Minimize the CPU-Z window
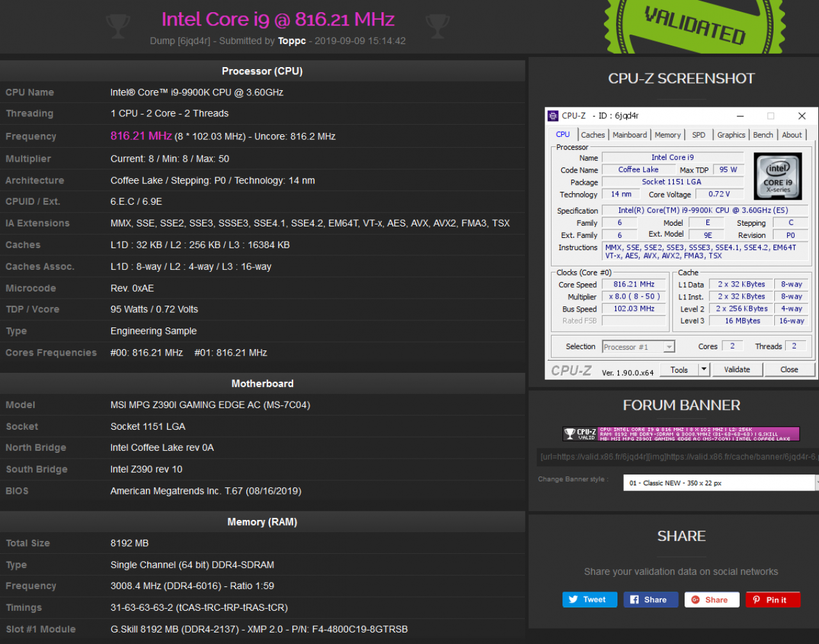The height and width of the screenshot is (644, 819). tap(740, 116)
